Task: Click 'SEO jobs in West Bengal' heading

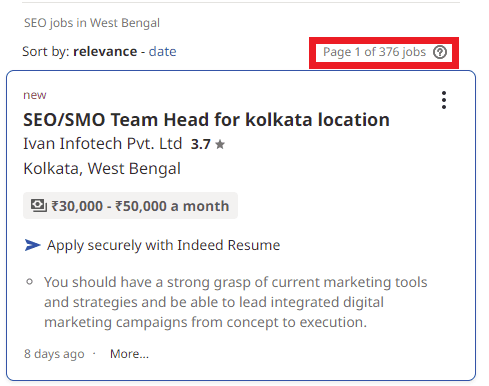Action: coord(92,23)
